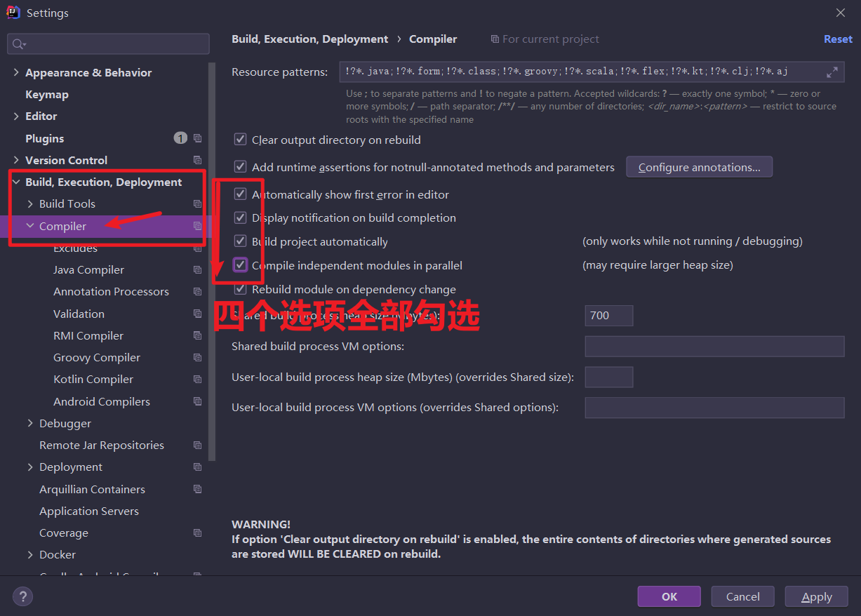Click the IntelliJ IDEA app icon in title bar

pos(13,13)
